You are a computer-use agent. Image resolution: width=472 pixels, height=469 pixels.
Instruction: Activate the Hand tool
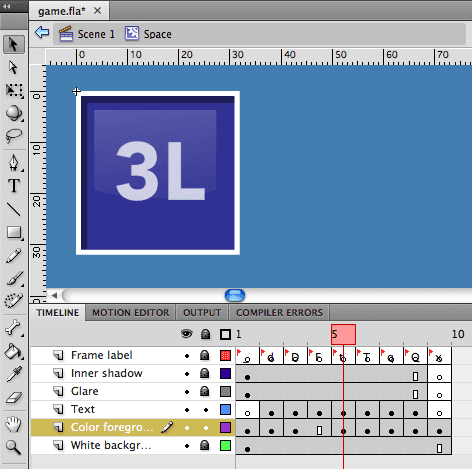point(14,424)
